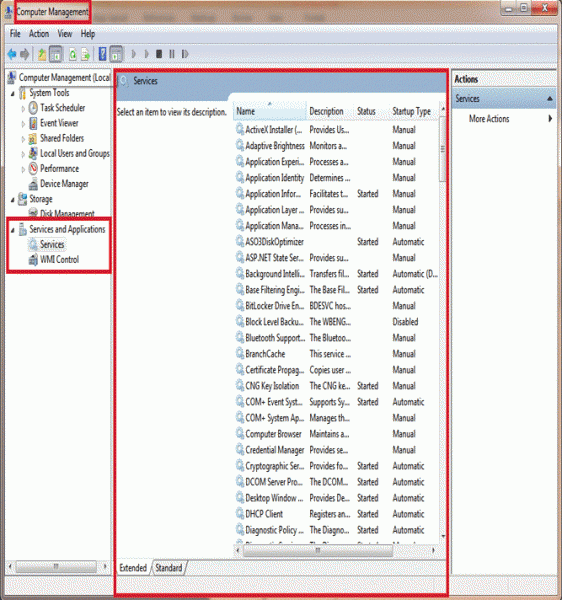The image size is (562, 600).
Task: Select the DHCP Client service row
Action: [x=336, y=514]
